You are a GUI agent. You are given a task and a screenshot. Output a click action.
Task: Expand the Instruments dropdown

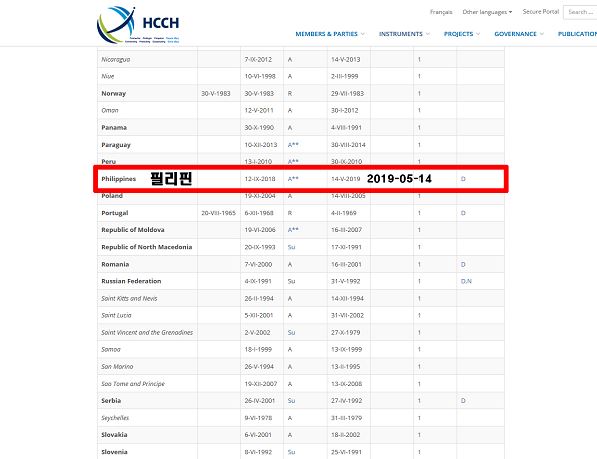point(404,34)
